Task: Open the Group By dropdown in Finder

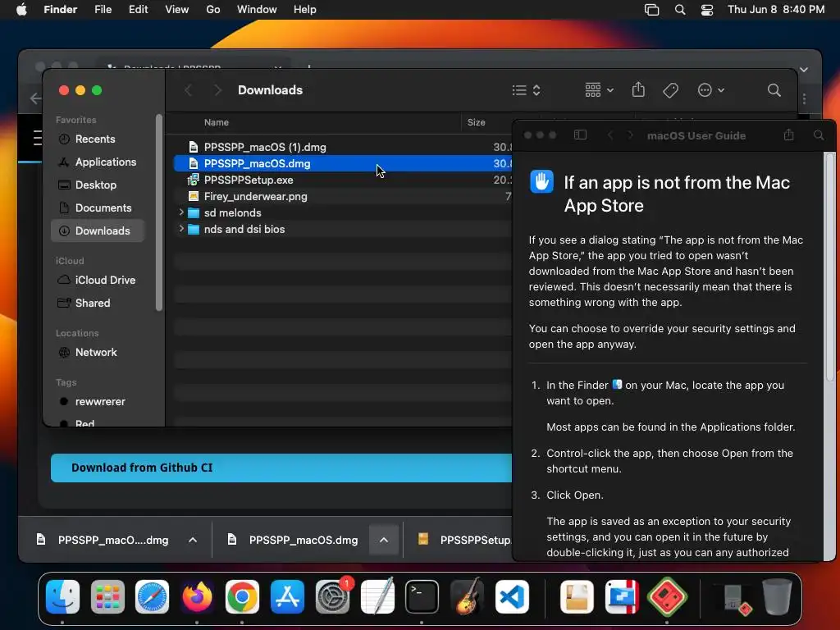Action: (599, 90)
